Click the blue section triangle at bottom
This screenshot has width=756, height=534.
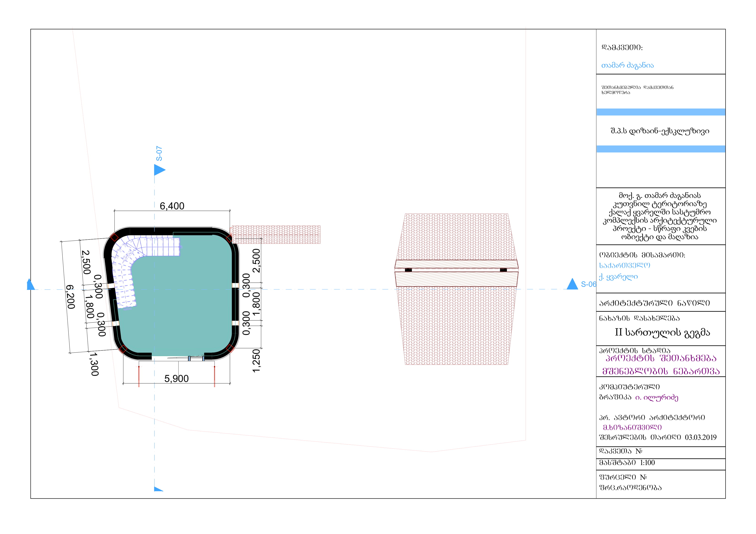pos(157,489)
